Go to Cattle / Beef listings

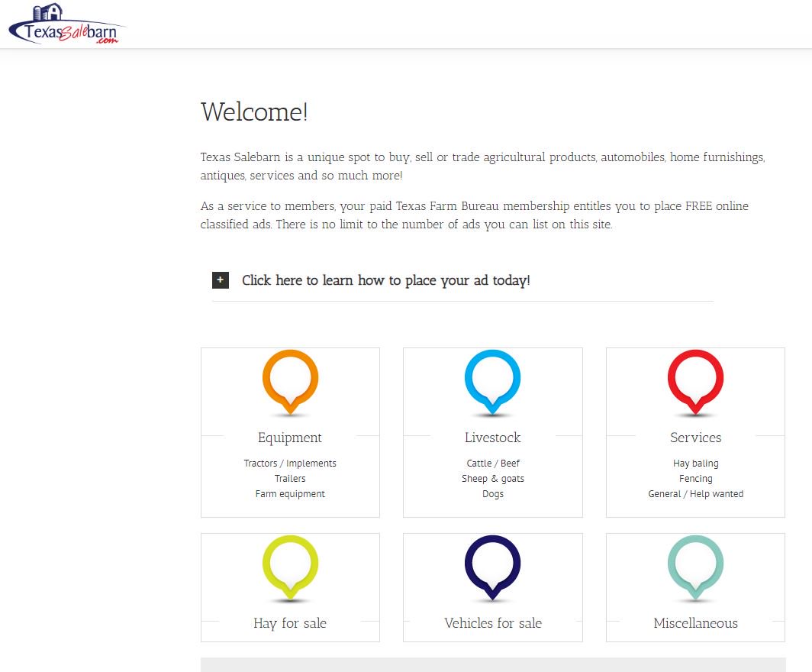click(x=493, y=464)
